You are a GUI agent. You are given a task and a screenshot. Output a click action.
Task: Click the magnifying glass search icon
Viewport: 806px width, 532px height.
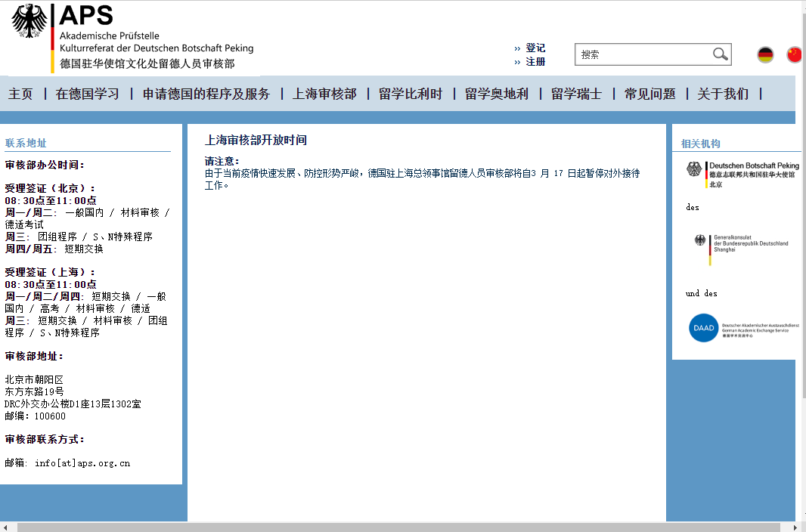[x=720, y=54]
